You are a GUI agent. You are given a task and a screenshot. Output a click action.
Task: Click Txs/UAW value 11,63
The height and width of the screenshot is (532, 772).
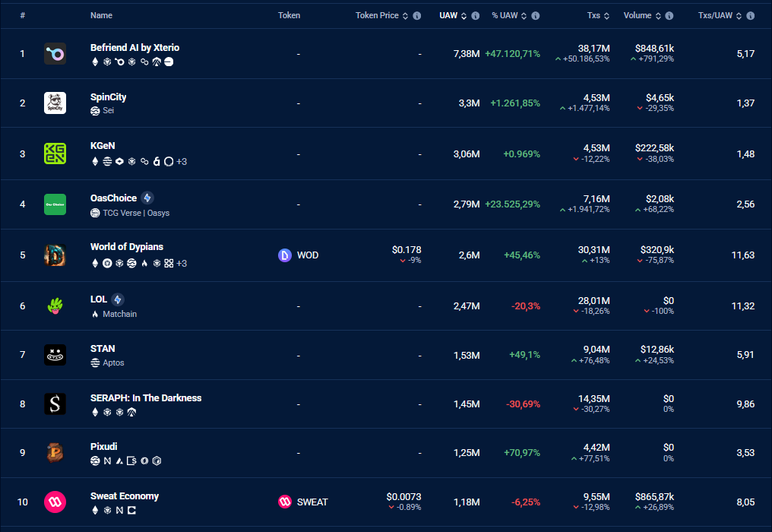[743, 255]
